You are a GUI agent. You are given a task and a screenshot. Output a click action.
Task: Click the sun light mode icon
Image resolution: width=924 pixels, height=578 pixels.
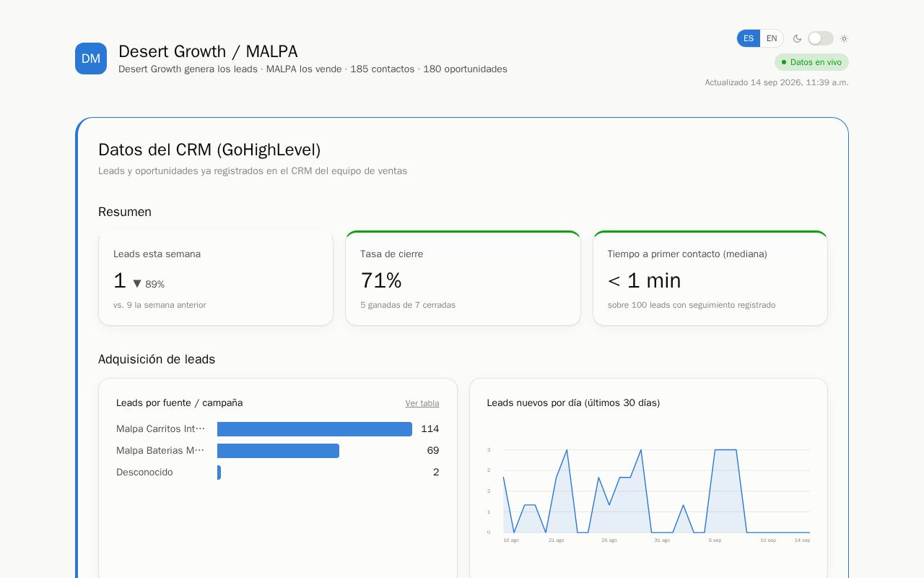click(844, 38)
